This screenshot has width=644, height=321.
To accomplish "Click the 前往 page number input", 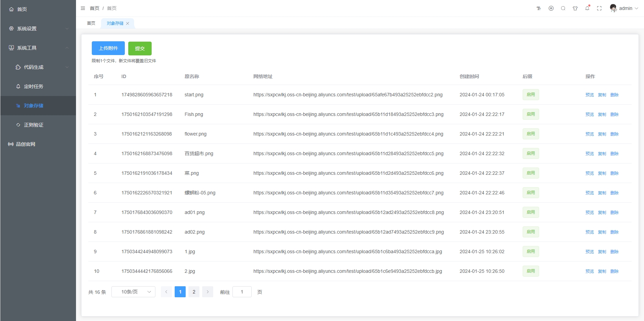I will pos(242,292).
